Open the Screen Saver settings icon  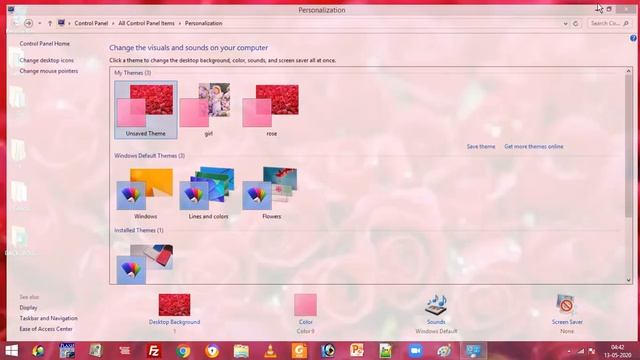coord(567,305)
